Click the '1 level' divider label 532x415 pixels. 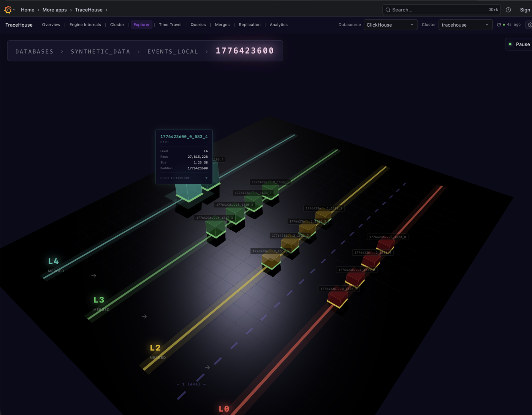point(192,384)
